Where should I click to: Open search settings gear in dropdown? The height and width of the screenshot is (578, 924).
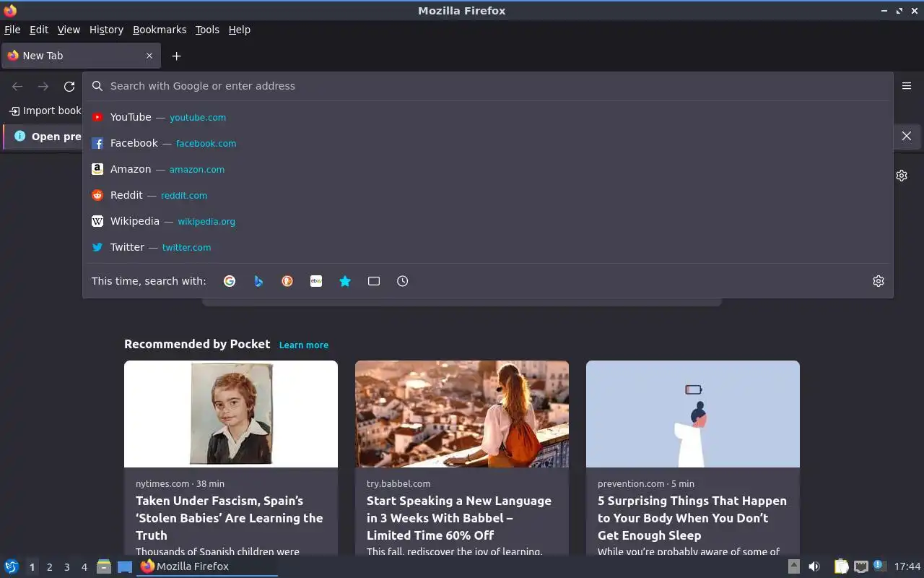tap(879, 281)
